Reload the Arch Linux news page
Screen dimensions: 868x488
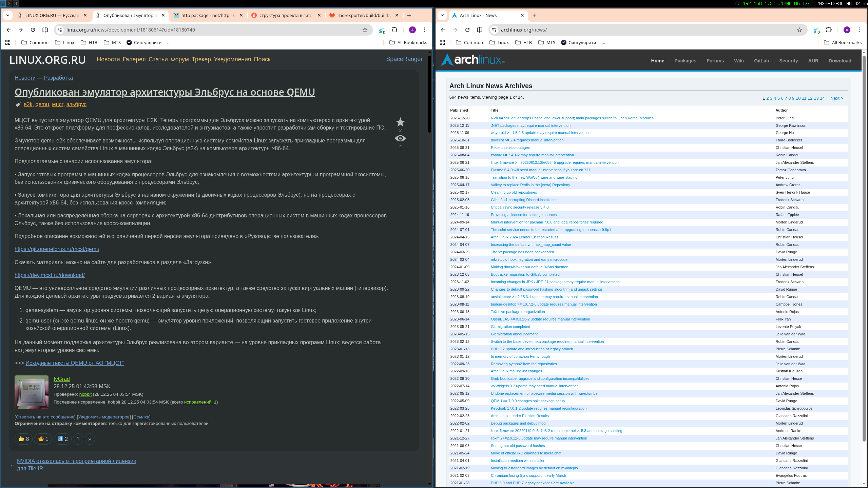tap(467, 30)
